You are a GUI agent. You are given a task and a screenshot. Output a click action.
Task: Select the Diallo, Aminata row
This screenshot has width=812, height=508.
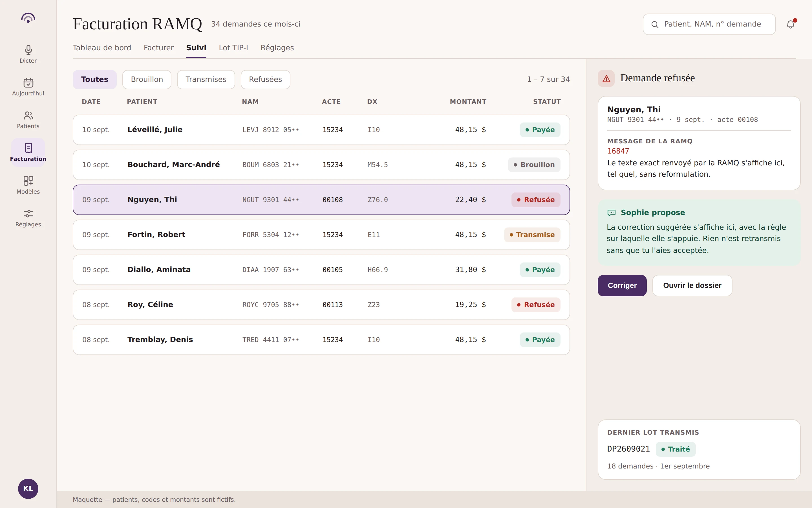click(x=321, y=270)
